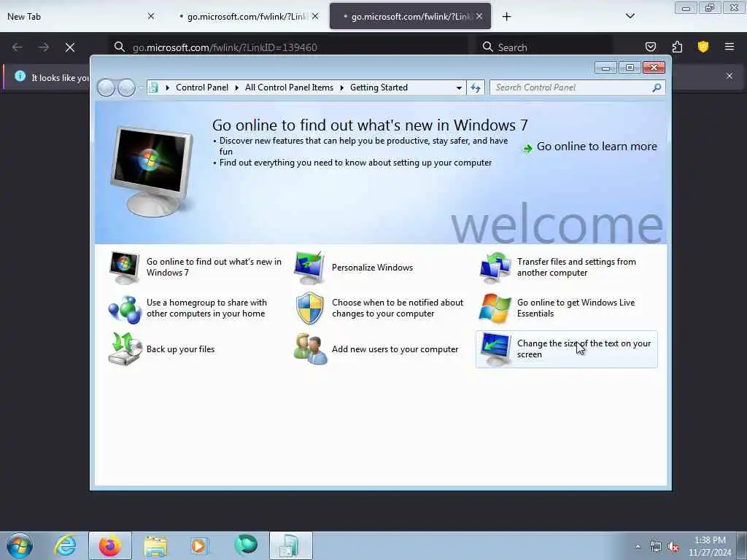
Task: Expand the address bar history dropdown
Action: click(x=459, y=87)
